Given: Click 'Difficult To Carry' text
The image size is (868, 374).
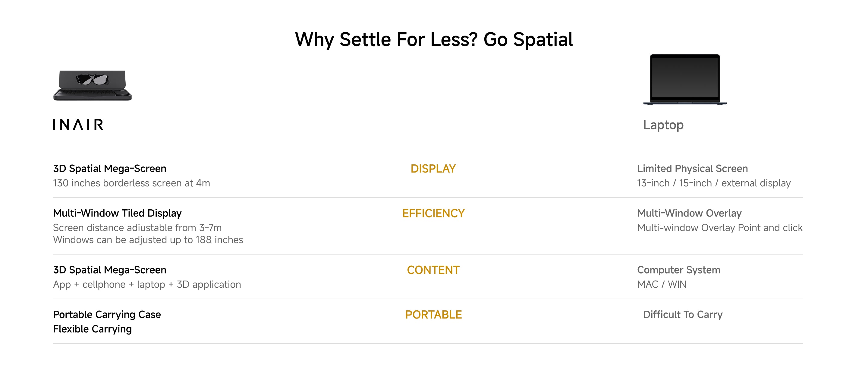Looking at the screenshot, I should pyautogui.click(x=683, y=314).
